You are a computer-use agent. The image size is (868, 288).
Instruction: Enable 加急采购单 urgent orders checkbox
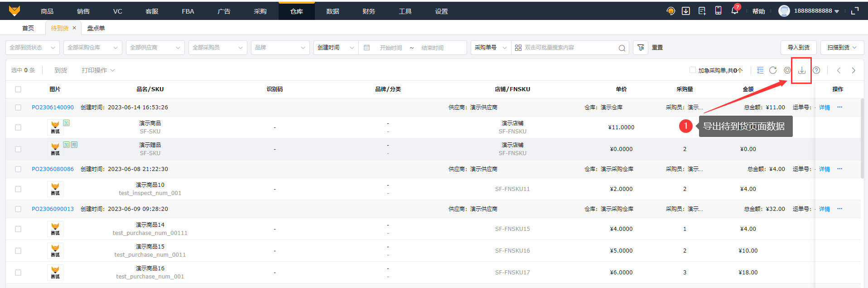[x=692, y=70]
